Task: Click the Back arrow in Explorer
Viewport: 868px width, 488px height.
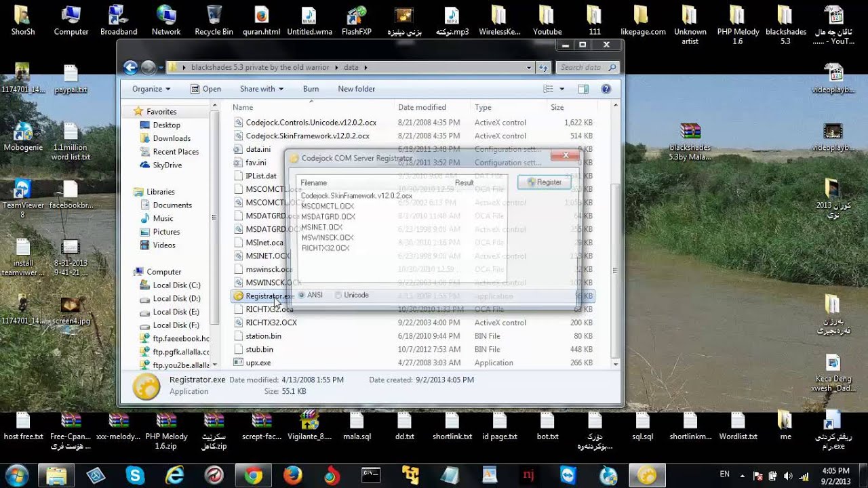Action: pos(131,67)
